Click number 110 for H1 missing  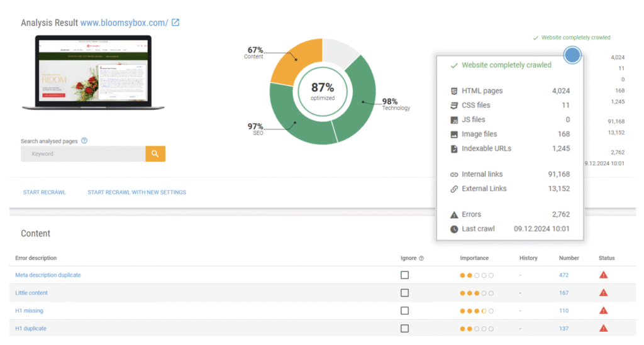click(563, 310)
